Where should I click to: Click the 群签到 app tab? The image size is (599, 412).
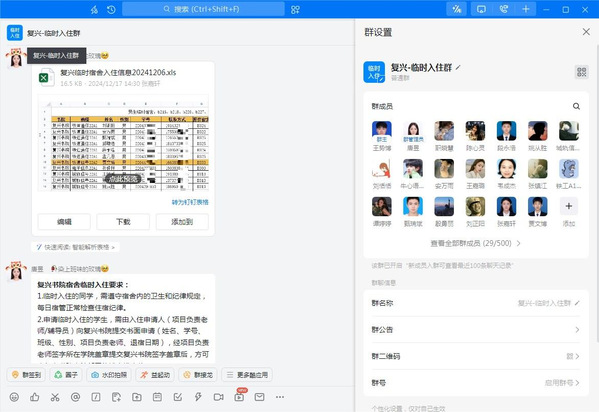26,375
